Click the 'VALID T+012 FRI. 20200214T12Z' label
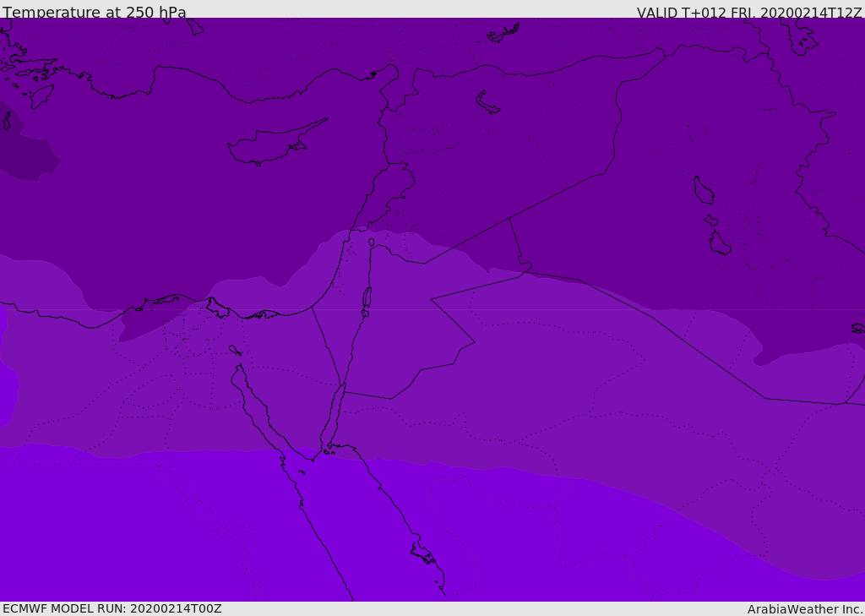 [748, 12]
